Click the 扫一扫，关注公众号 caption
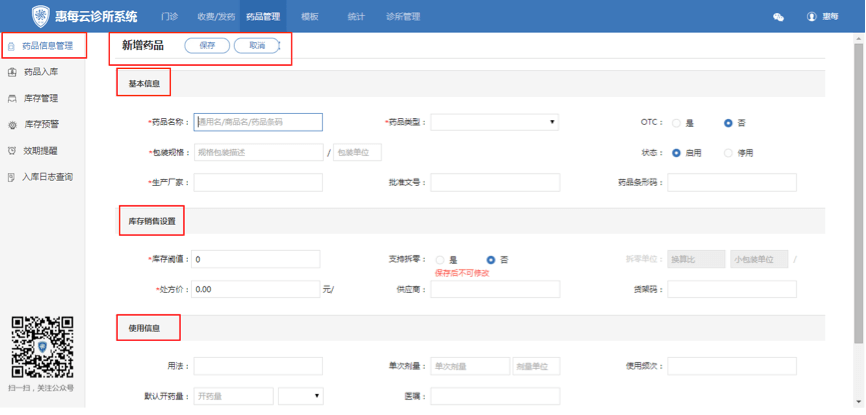Viewport: 866px width, 415px height. [x=41, y=388]
